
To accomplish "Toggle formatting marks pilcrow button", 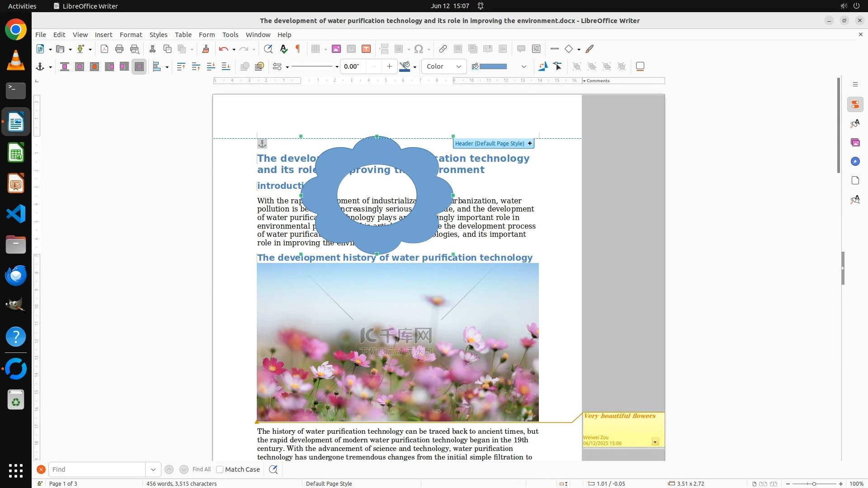I will 298,49.
